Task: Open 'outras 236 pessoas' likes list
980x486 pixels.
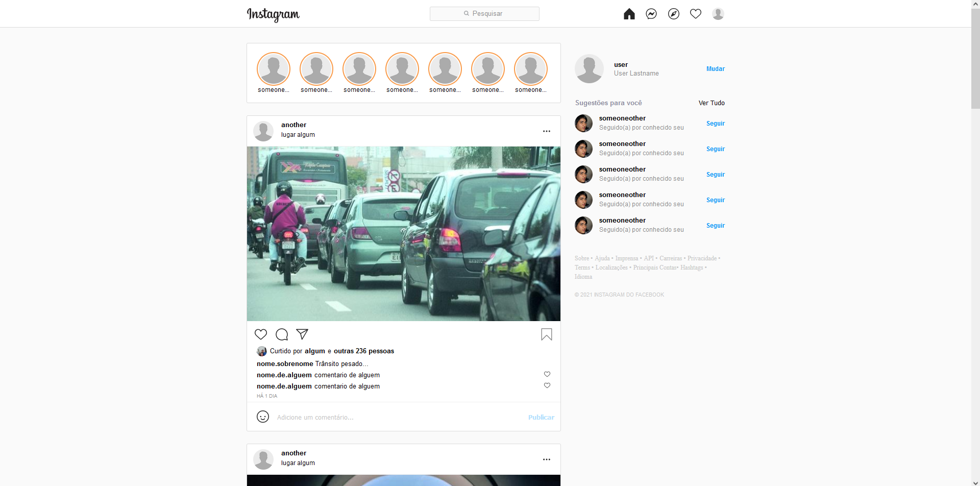Action: (x=364, y=351)
